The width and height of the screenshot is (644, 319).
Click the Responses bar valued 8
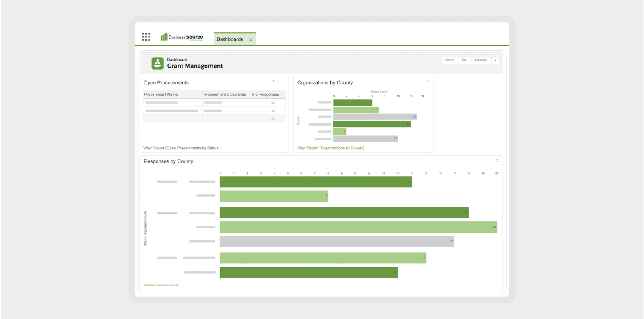tap(274, 196)
